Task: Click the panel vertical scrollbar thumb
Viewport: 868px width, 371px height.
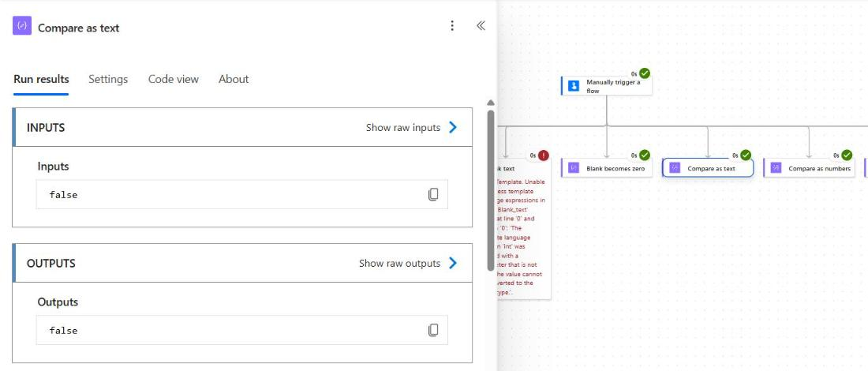Action: 491,190
